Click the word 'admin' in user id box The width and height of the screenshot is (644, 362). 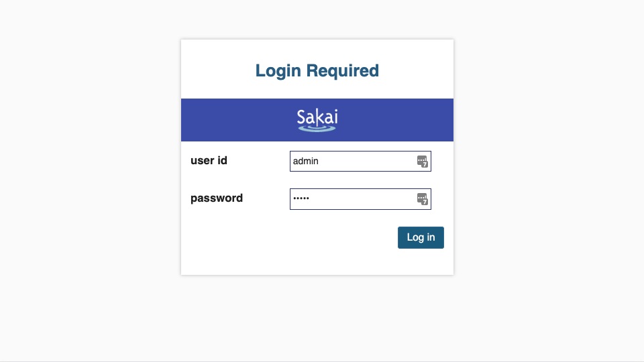click(306, 162)
